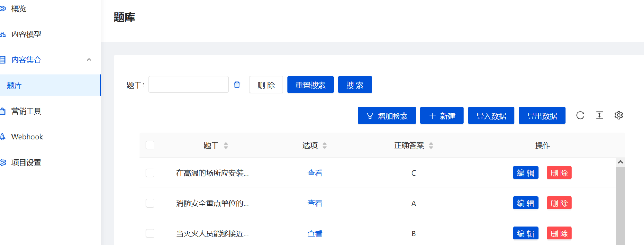
Task: Click the 增加检索 filter button
Action: click(387, 116)
